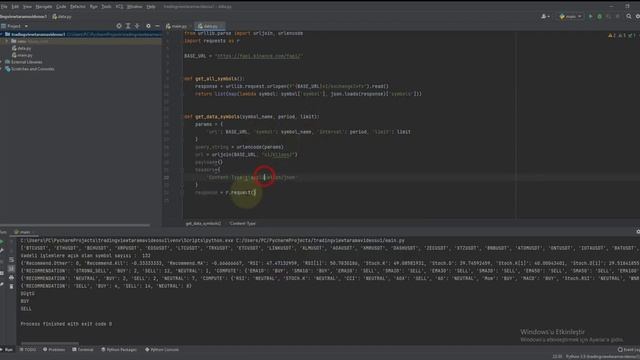The image size is (640, 360).
Task: Select the main tab in Run panel
Action: pyautogui.click(x=23, y=232)
